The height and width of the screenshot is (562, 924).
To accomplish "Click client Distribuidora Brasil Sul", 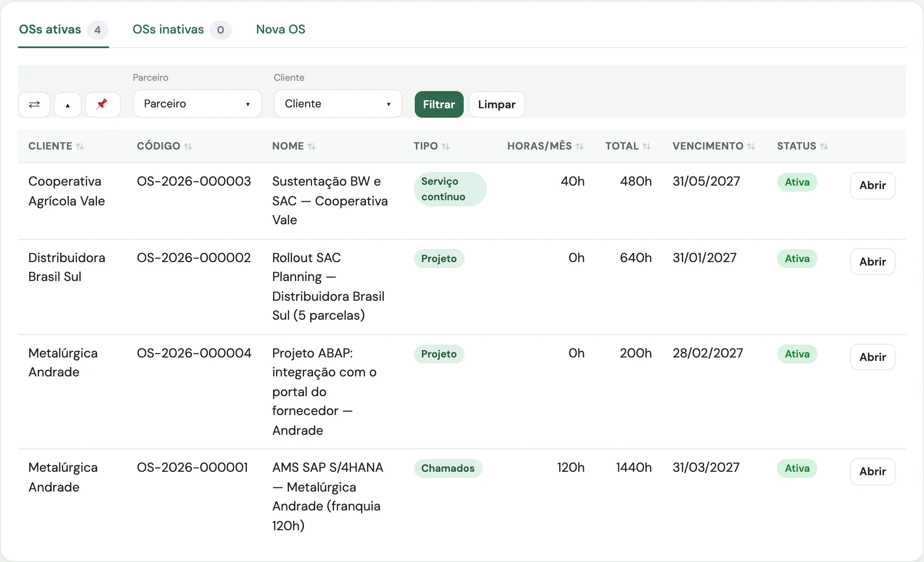I will [67, 267].
